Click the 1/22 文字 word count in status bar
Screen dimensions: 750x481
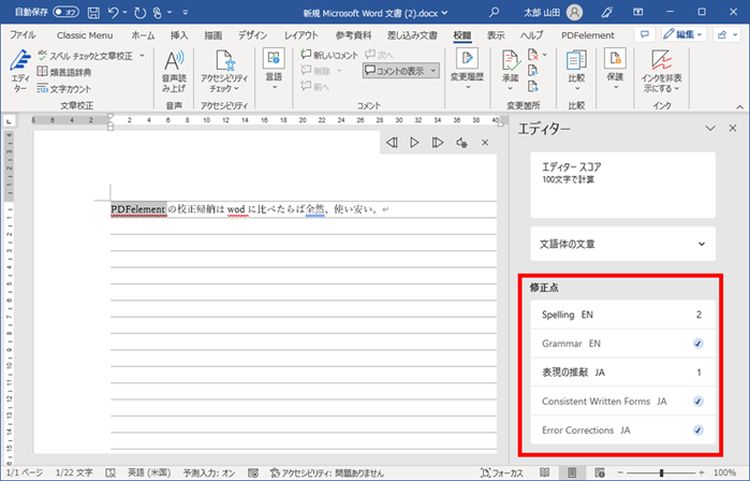tap(74, 473)
